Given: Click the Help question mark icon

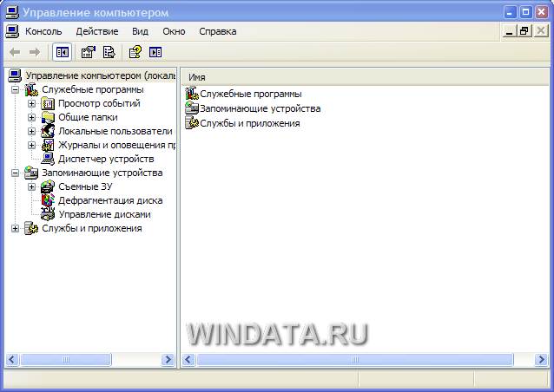Looking at the screenshot, I should pyautogui.click(x=135, y=52).
